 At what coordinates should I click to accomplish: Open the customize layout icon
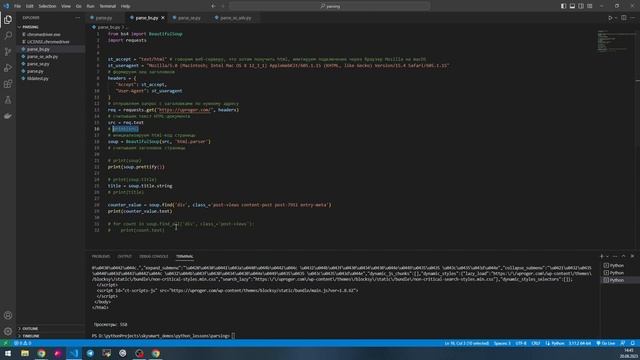[x=590, y=6]
